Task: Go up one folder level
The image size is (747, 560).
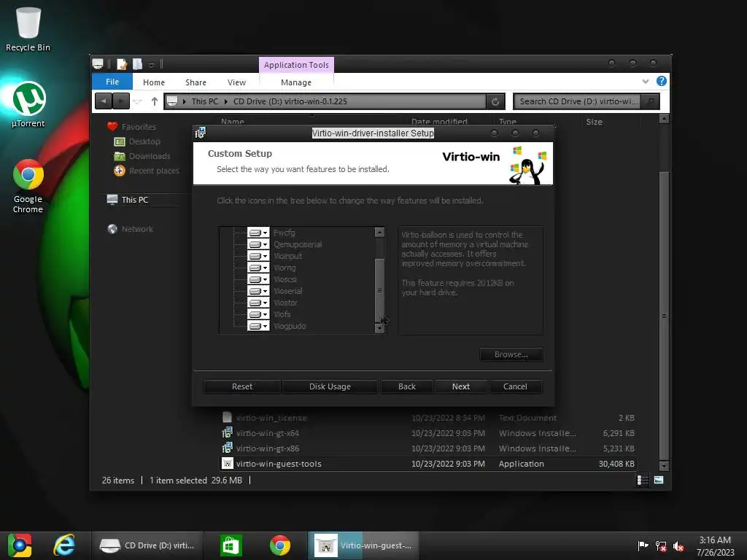Action: click(155, 101)
